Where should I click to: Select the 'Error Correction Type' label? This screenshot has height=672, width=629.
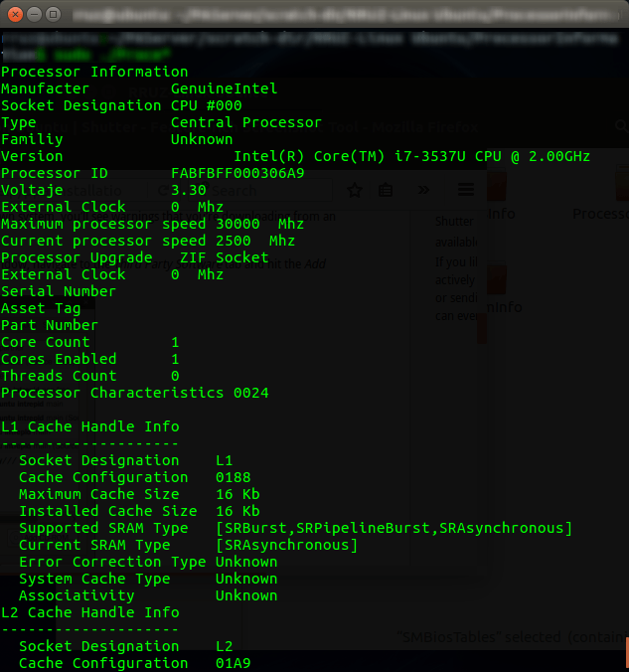pos(112,562)
